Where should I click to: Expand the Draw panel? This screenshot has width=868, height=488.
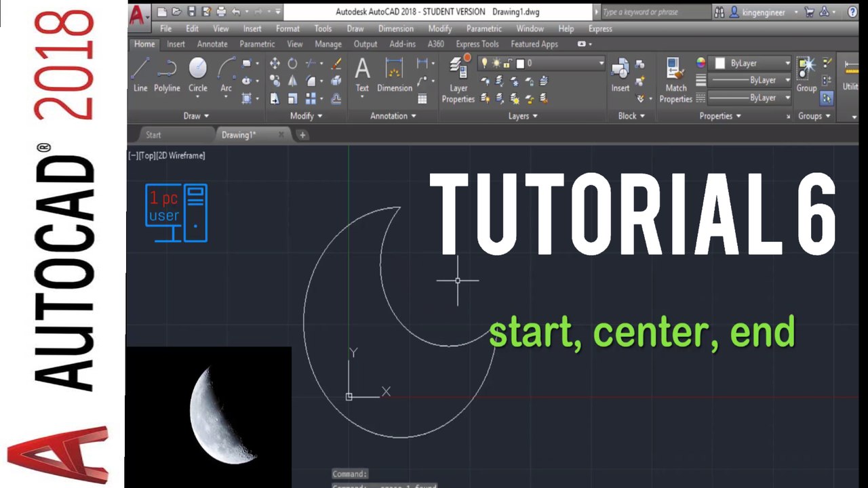point(196,116)
